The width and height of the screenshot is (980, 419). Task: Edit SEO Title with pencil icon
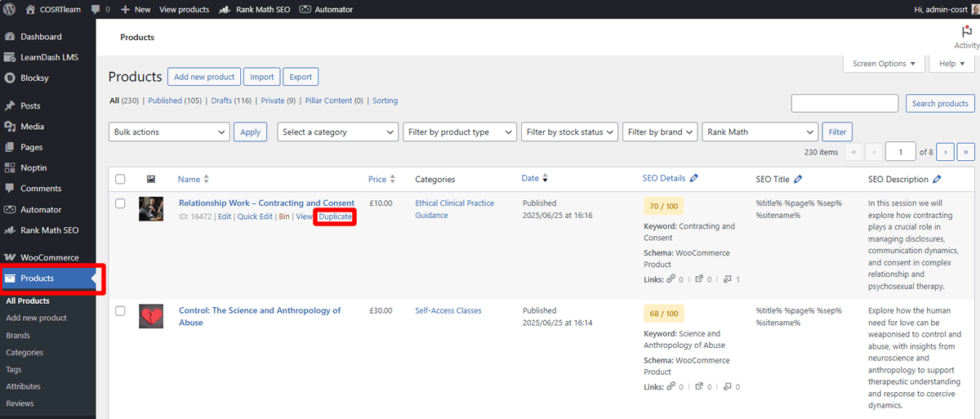[x=798, y=179]
